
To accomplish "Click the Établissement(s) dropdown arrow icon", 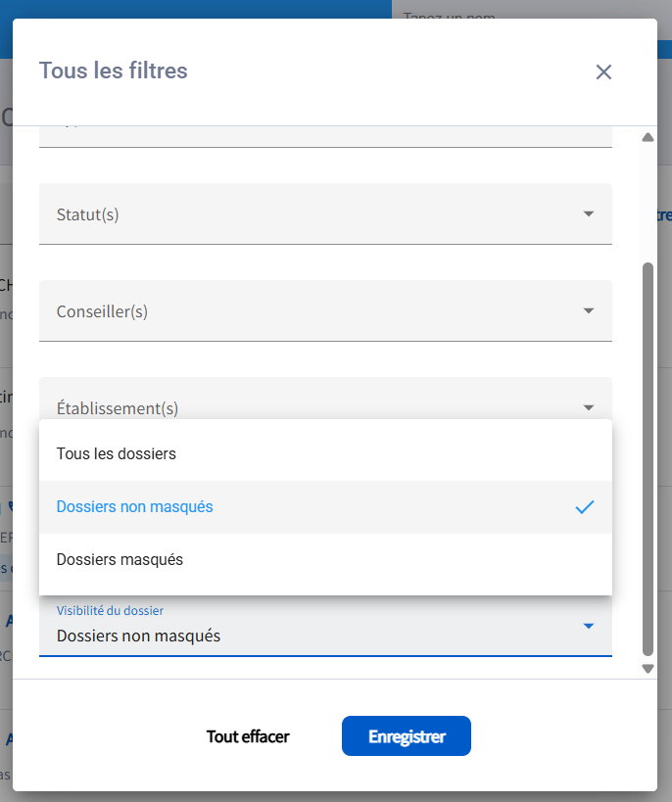I will point(588,407).
